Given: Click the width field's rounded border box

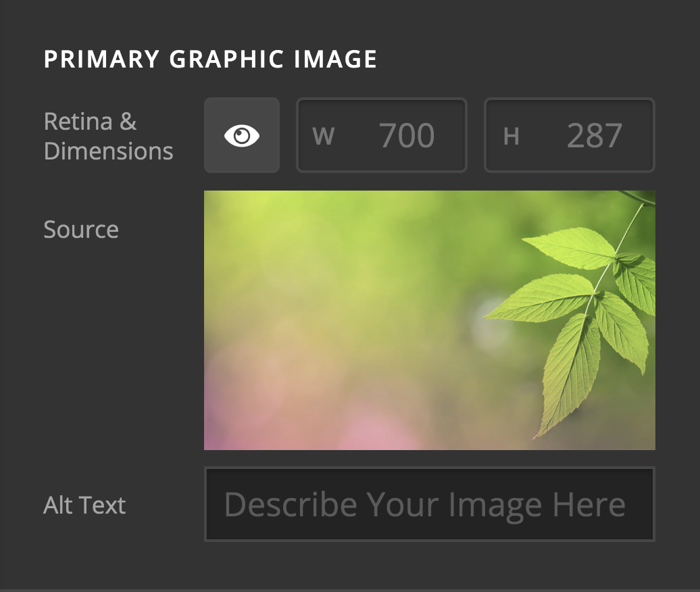Looking at the screenshot, I should [x=381, y=135].
